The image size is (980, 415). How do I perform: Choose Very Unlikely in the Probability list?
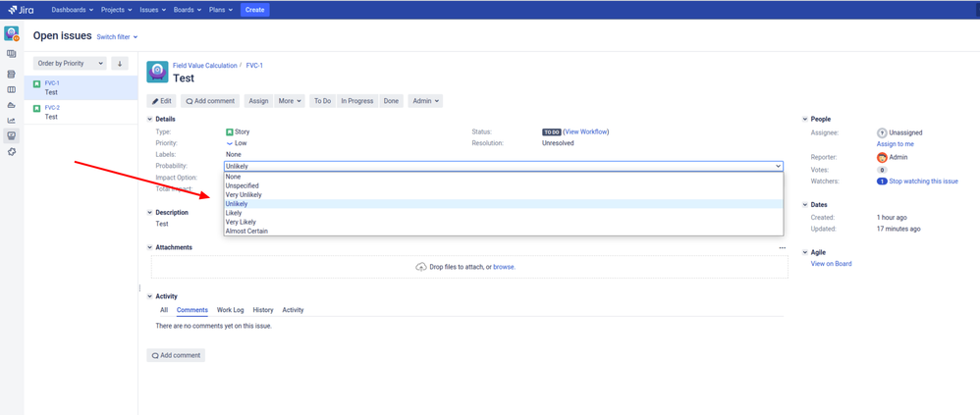tap(503, 194)
